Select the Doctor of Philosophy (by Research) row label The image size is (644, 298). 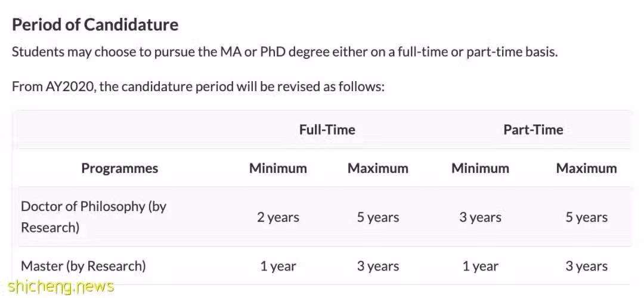pos(94,217)
